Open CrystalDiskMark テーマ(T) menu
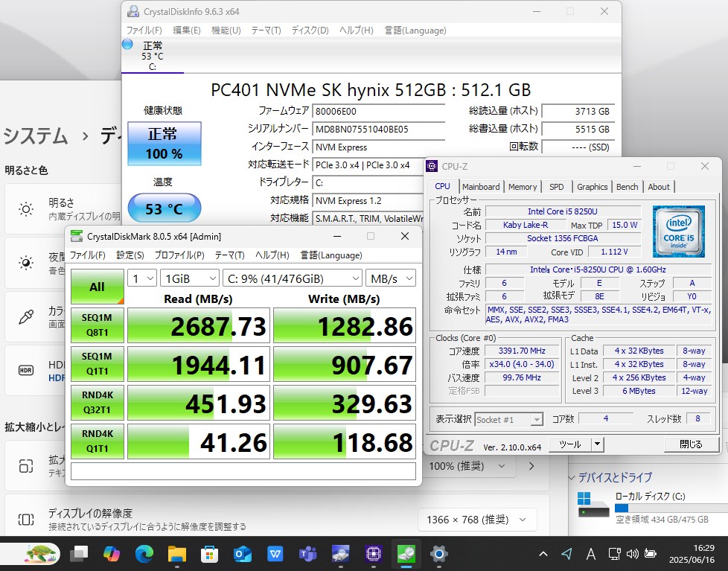 point(229,255)
